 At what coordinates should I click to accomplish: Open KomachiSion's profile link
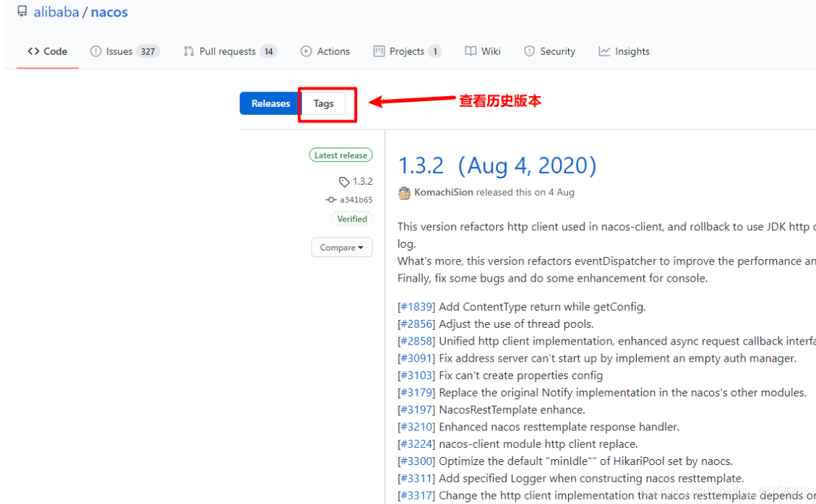[443, 193]
